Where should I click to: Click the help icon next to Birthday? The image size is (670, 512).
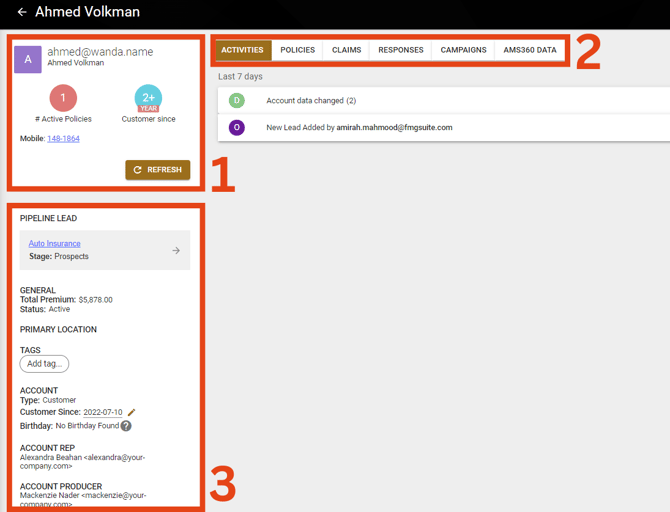126,426
